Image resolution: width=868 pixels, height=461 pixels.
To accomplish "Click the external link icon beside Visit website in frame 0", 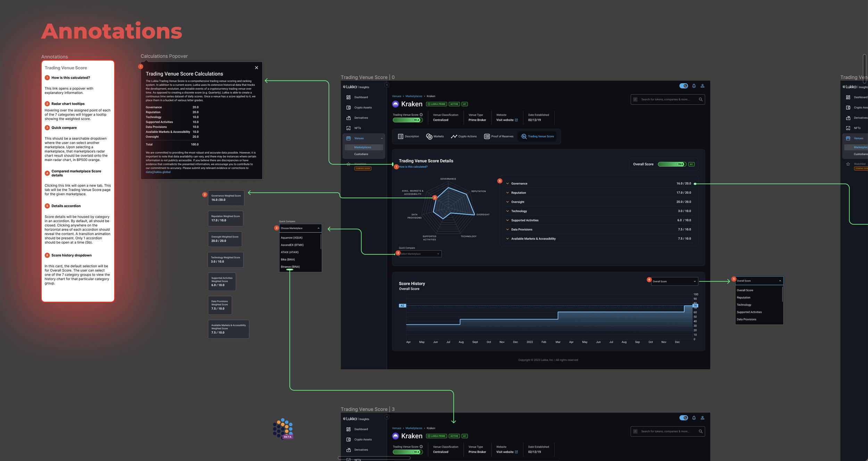I will click(516, 120).
